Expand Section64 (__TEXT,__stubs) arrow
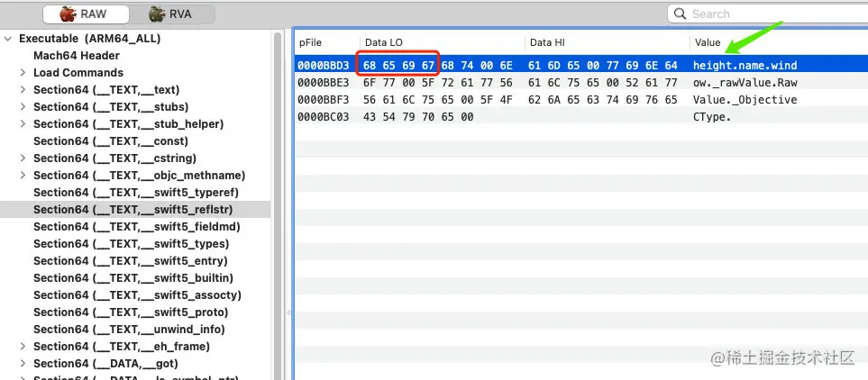The image size is (868, 380). [x=23, y=107]
